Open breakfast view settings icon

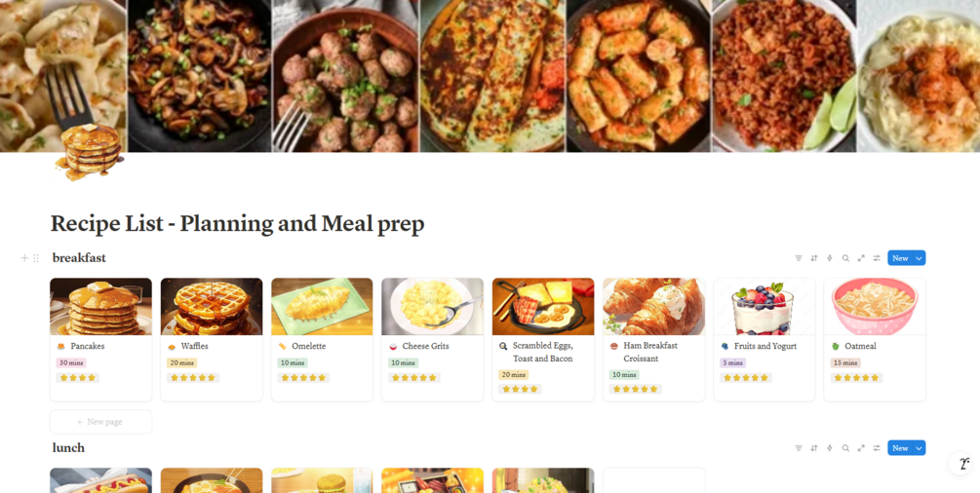(877, 258)
